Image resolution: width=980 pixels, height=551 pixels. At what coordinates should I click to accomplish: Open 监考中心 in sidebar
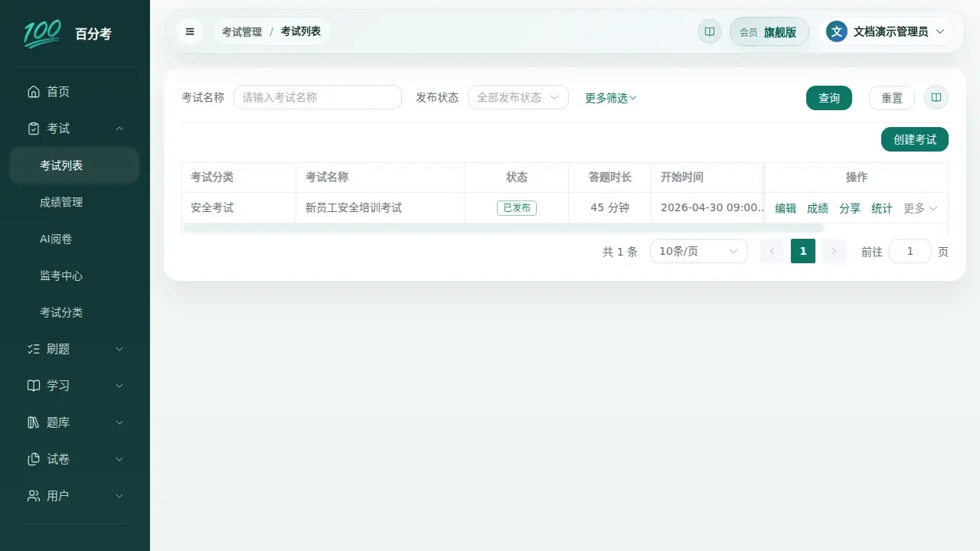click(74, 275)
